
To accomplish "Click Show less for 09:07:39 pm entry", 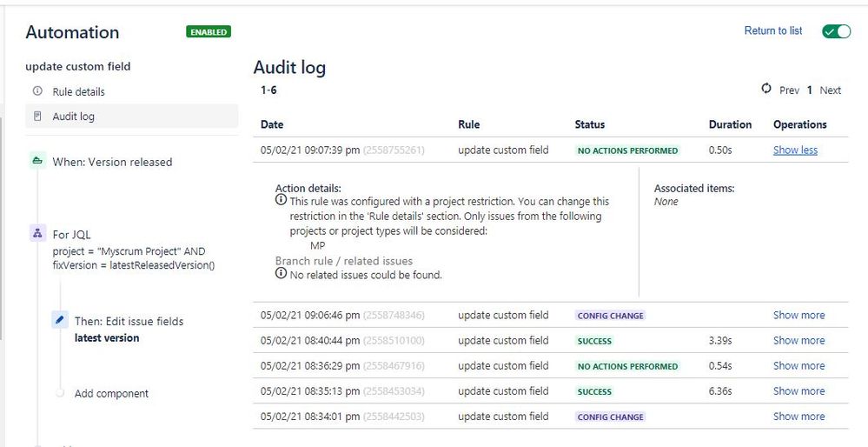I will (795, 150).
